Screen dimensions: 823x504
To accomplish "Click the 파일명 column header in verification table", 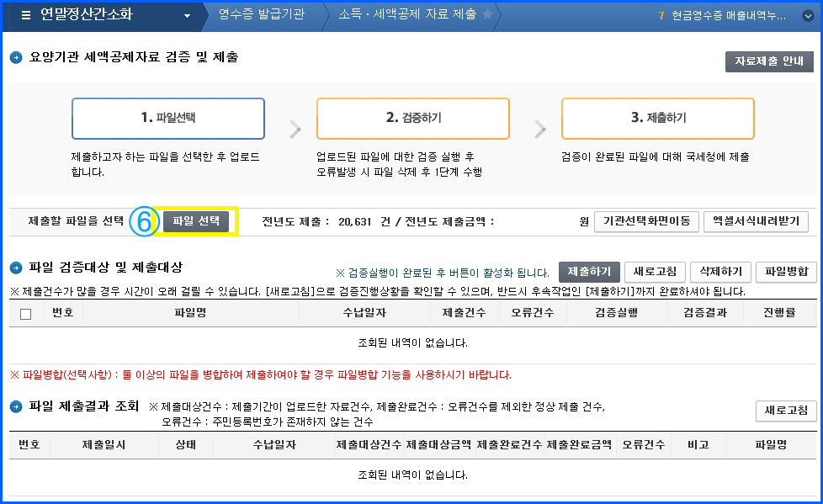I will click(x=190, y=313).
